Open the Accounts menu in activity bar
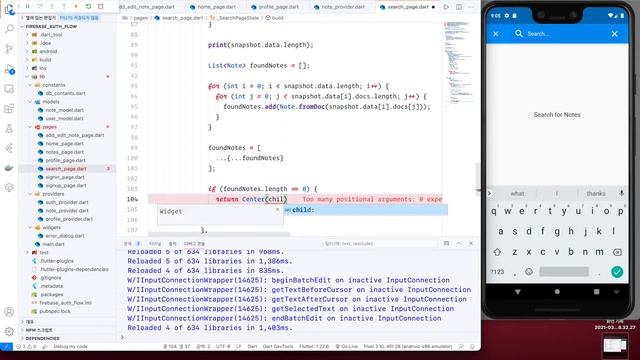This screenshot has width=640, height=360. (x=9, y=312)
